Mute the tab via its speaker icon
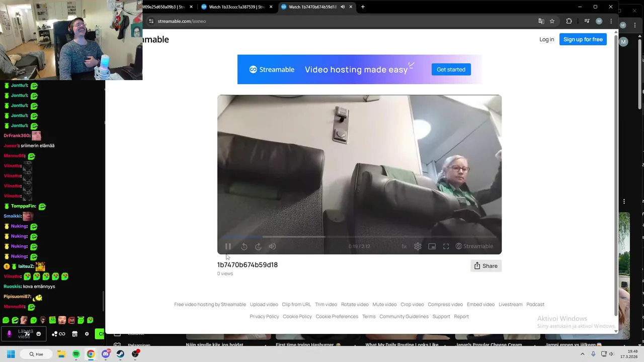Screen dimensions: 644x362 tap(343, 7)
